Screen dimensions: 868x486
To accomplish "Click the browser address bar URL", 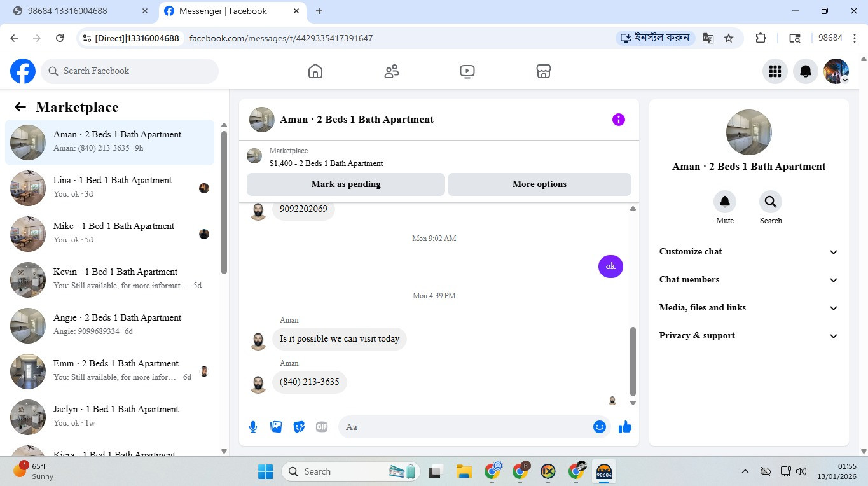I will tap(281, 38).
